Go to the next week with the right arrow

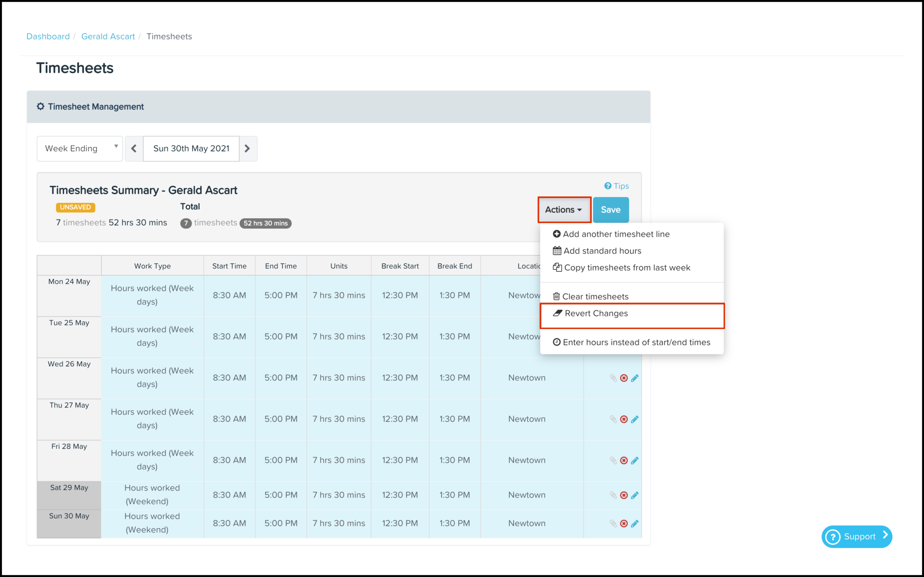tap(248, 148)
